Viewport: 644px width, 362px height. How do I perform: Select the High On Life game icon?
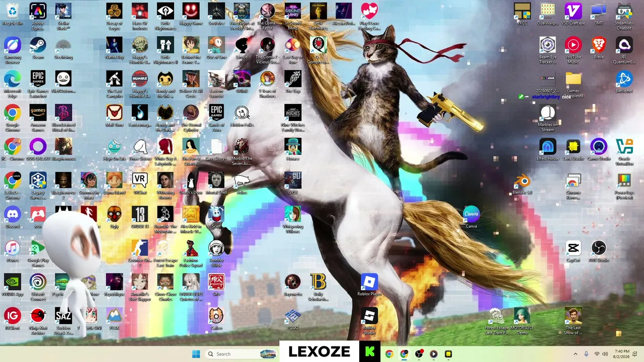click(x=114, y=150)
